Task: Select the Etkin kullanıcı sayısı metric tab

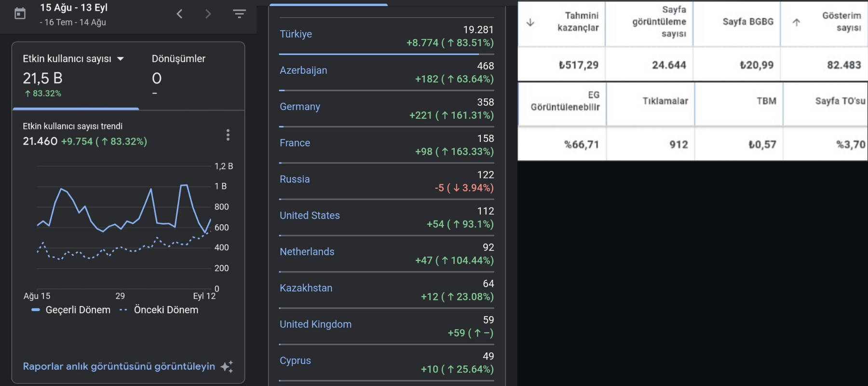Action: pos(76,76)
